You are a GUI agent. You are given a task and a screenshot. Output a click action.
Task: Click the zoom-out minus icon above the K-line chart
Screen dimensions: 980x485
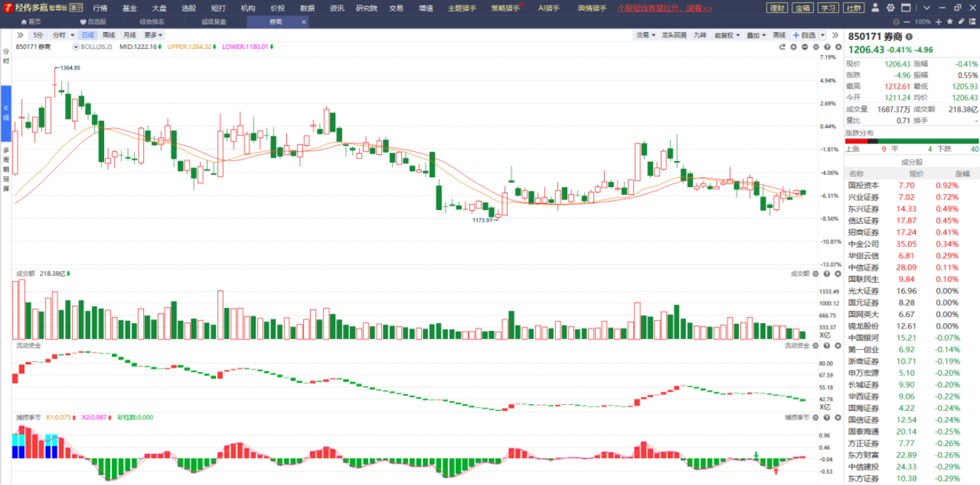click(805, 47)
